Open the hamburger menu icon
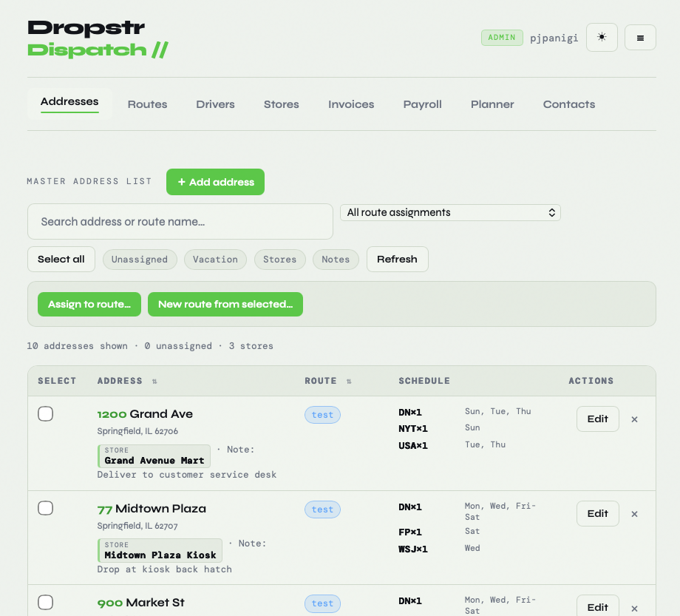The width and height of the screenshot is (680, 616). (640, 38)
